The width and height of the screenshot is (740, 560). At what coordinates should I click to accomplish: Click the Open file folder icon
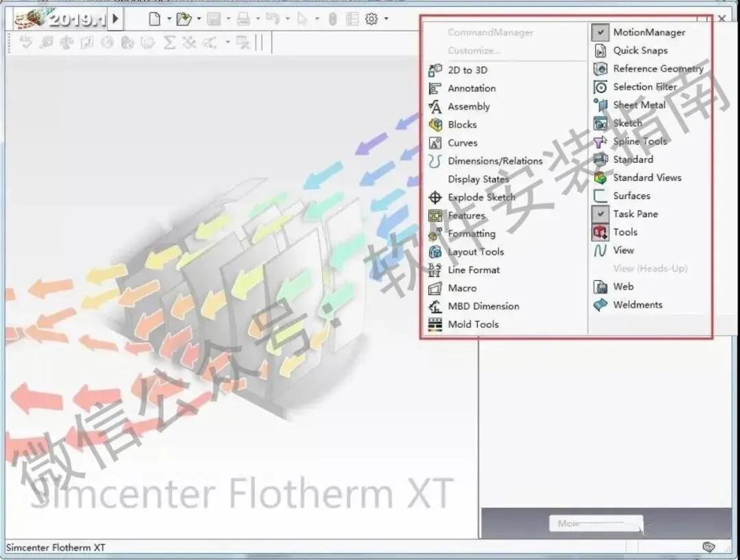pyautogui.click(x=183, y=19)
